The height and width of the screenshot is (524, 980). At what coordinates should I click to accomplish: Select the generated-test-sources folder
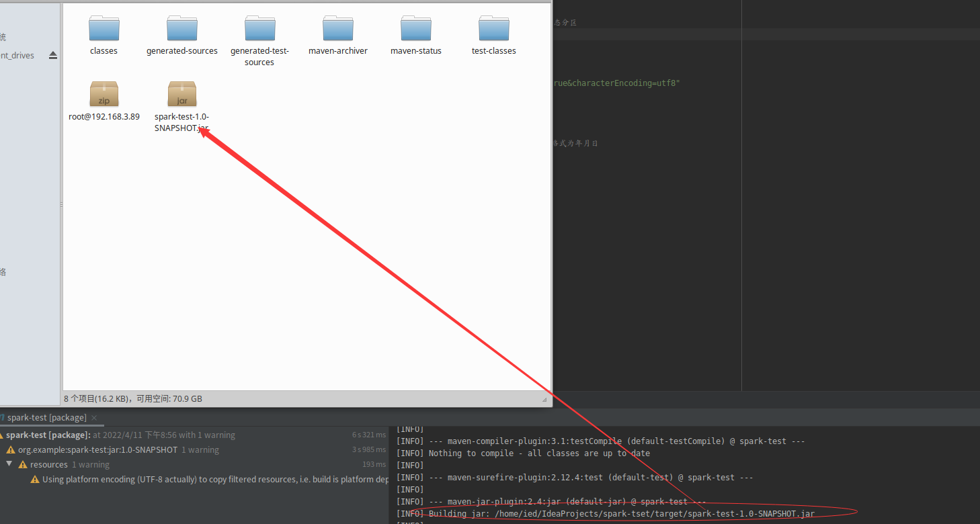pyautogui.click(x=259, y=41)
